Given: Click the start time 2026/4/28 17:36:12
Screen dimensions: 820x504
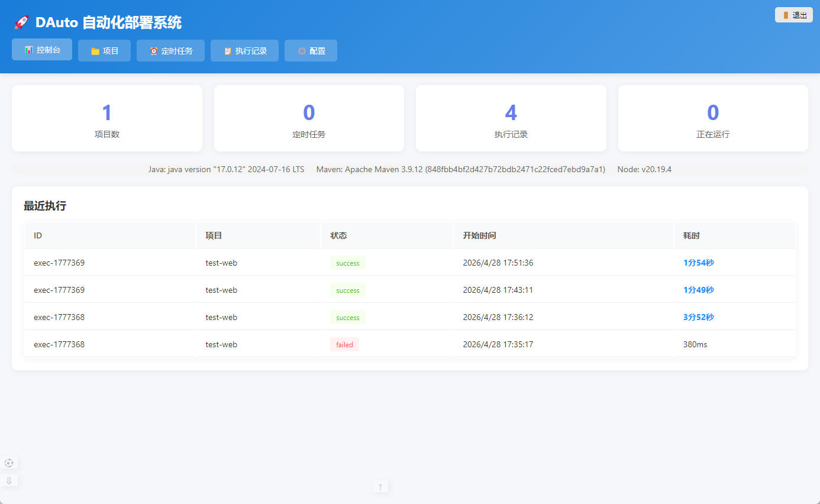Looking at the screenshot, I should click(498, 317).
